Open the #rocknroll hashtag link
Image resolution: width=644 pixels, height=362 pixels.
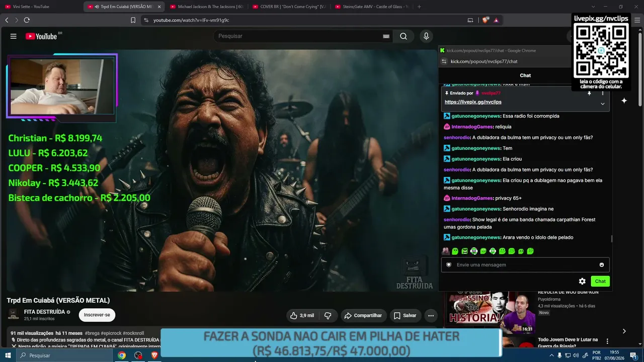(134, 333)
